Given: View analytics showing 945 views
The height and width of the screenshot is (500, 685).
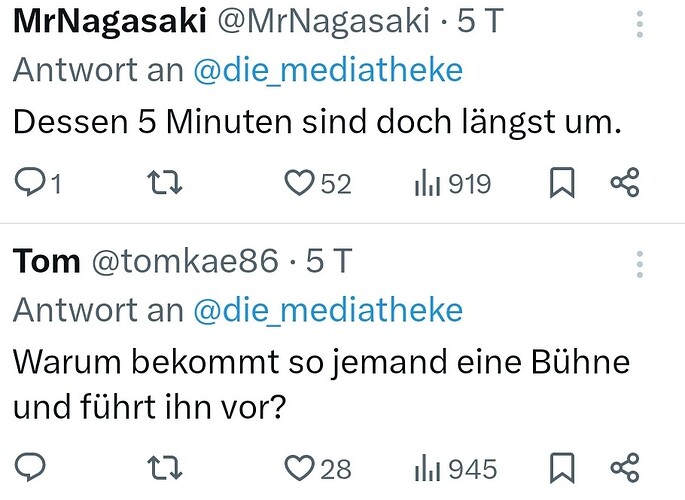Looking at the screenshot, I should coord(427,467).
